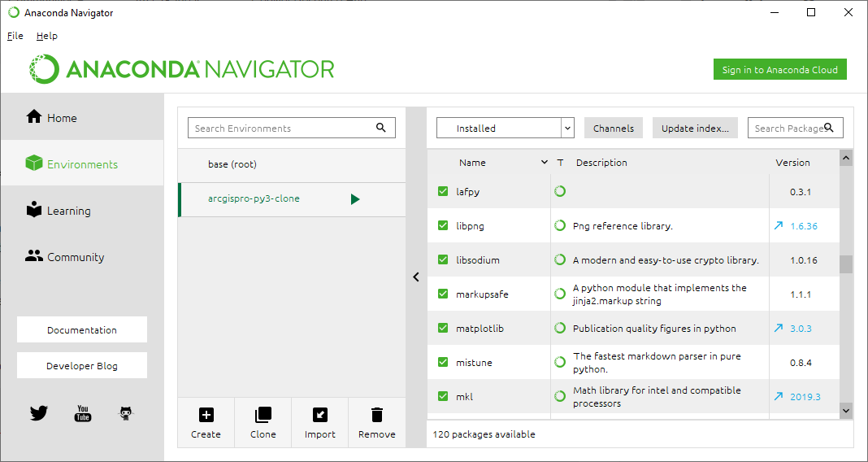
Task: Uncheck the mkl package checkbox
Action: click(x=443, y=396)
